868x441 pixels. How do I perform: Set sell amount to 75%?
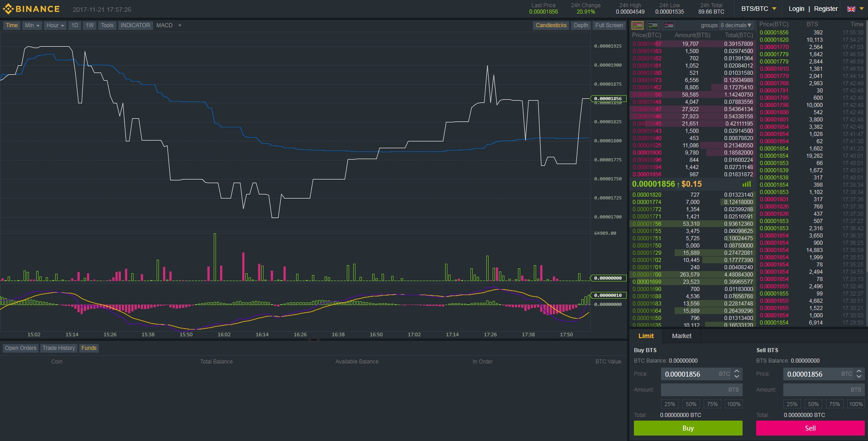point(834,404)
